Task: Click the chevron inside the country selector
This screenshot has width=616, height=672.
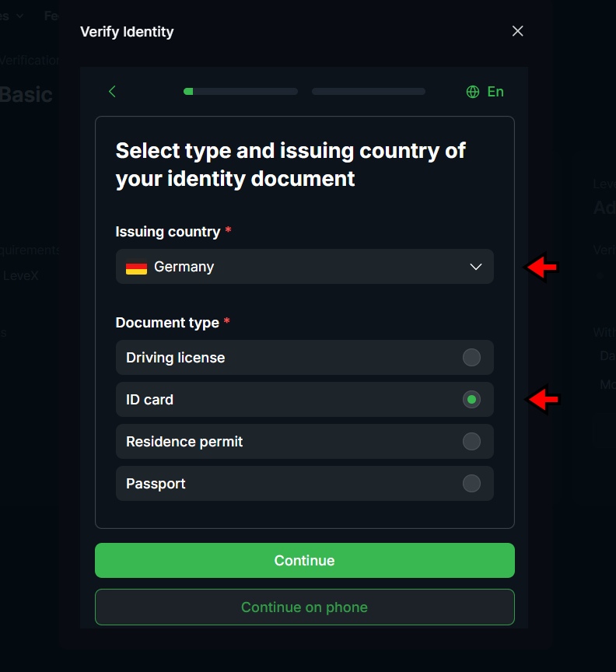Action: pos(475,266)
